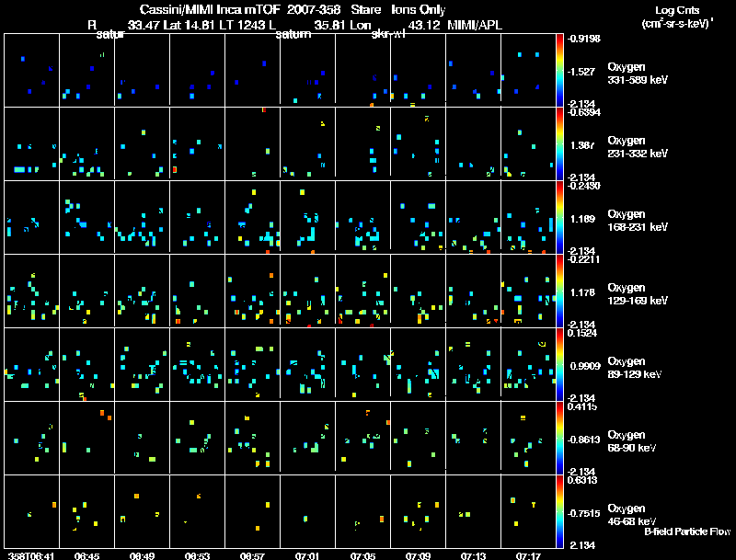Click the '1.387' color scale value
736x560 pixels.
582,145
